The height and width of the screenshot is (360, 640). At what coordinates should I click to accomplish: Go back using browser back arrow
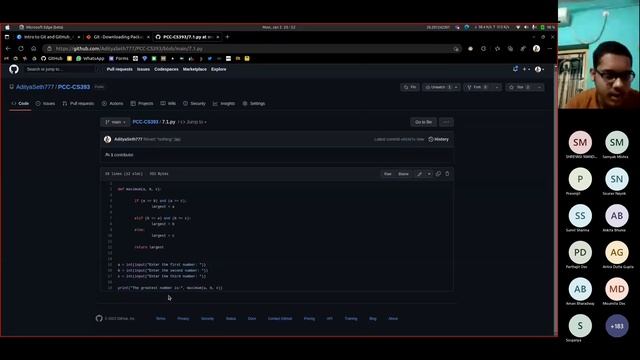[x=8, y=49]
